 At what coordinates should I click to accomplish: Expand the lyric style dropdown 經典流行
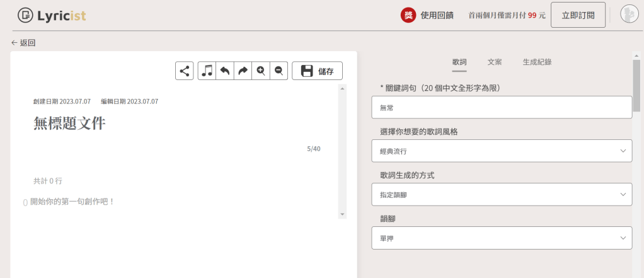coord(502,151)
